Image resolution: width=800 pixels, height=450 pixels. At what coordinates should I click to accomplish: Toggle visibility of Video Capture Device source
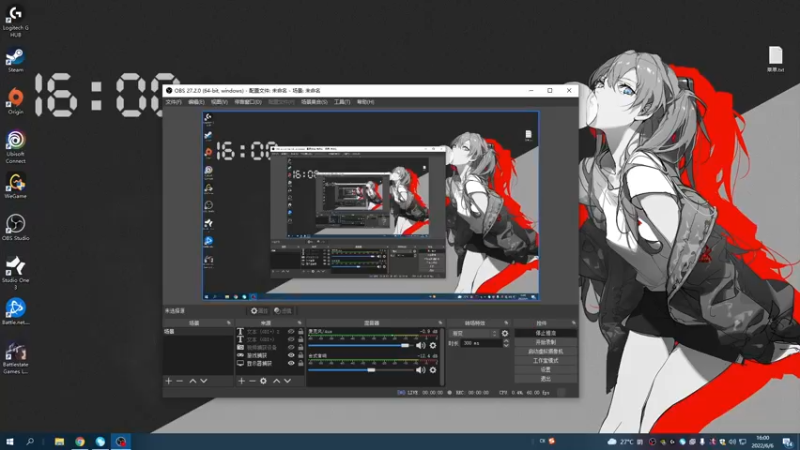tap(291, 347)
